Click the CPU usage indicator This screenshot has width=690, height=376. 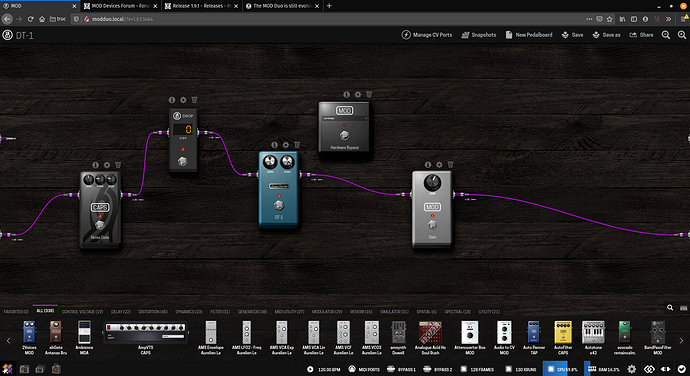[x=562, y=369]
